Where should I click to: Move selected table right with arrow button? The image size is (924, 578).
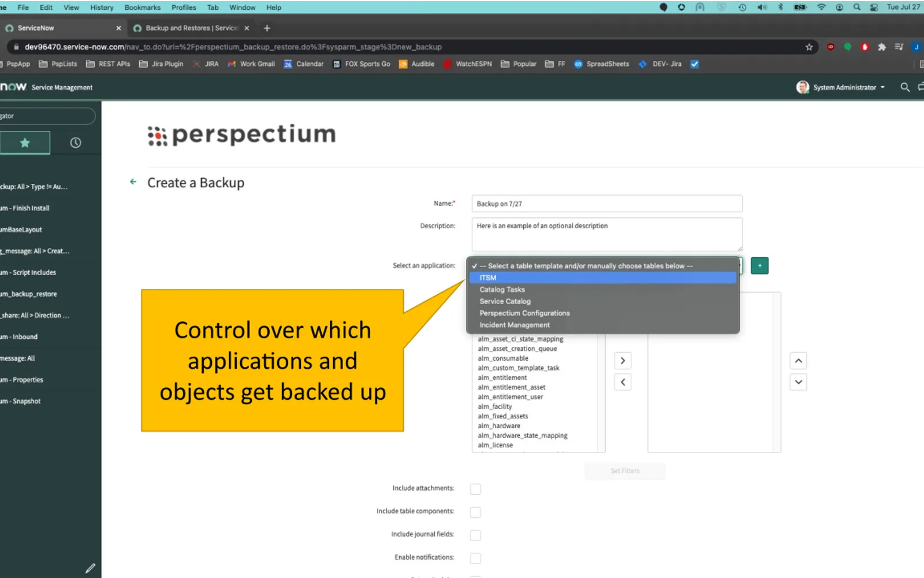[x=623, y=361]
